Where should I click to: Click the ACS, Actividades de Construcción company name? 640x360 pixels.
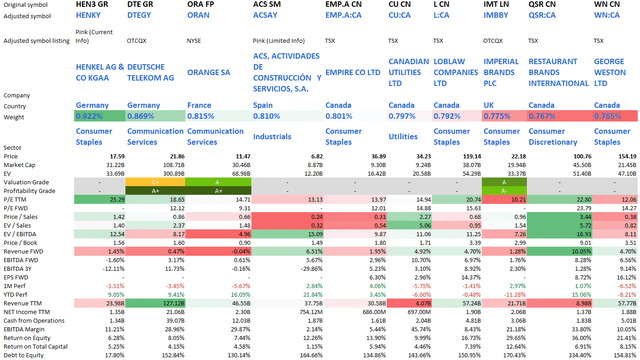click(287, 72)
